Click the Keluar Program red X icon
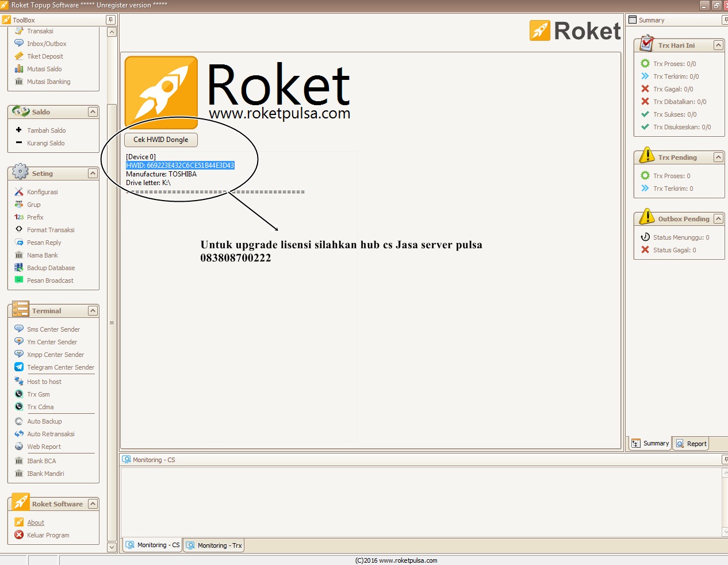728x565 pixels. coord(19,535)
